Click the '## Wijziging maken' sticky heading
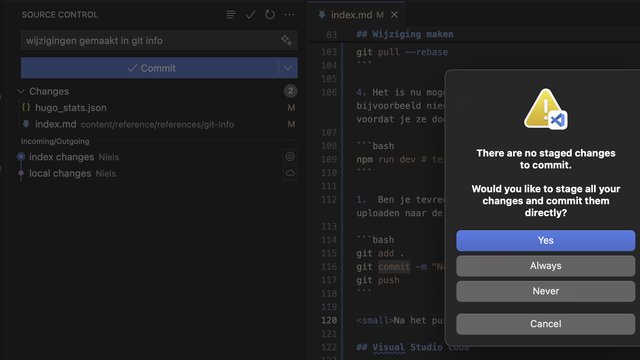This screenshot has height=360, width=640. (404, 34)
